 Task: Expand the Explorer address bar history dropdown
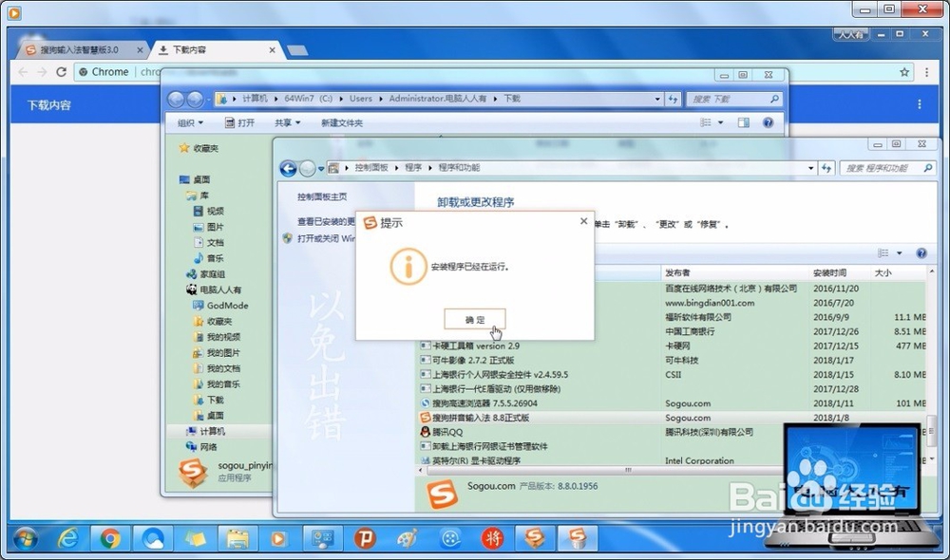[657, 99]
